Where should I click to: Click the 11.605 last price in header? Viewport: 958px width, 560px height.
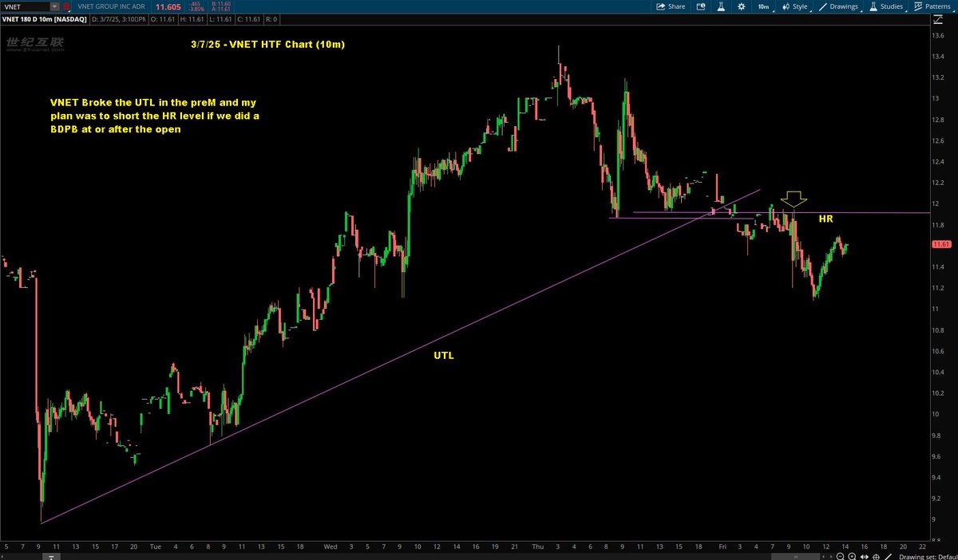click(168, 6)
